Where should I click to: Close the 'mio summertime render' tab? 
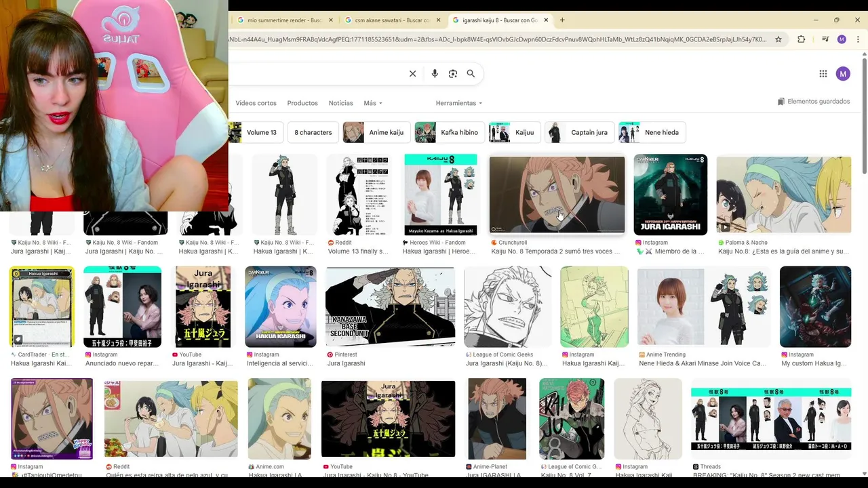pos(330,20)
